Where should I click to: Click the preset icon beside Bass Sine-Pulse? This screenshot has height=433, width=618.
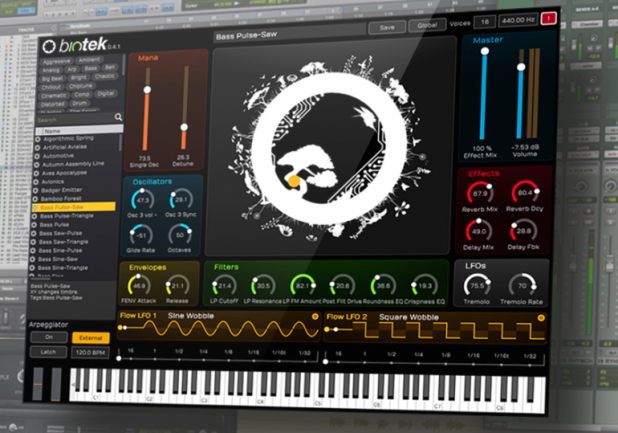[34, 251]
